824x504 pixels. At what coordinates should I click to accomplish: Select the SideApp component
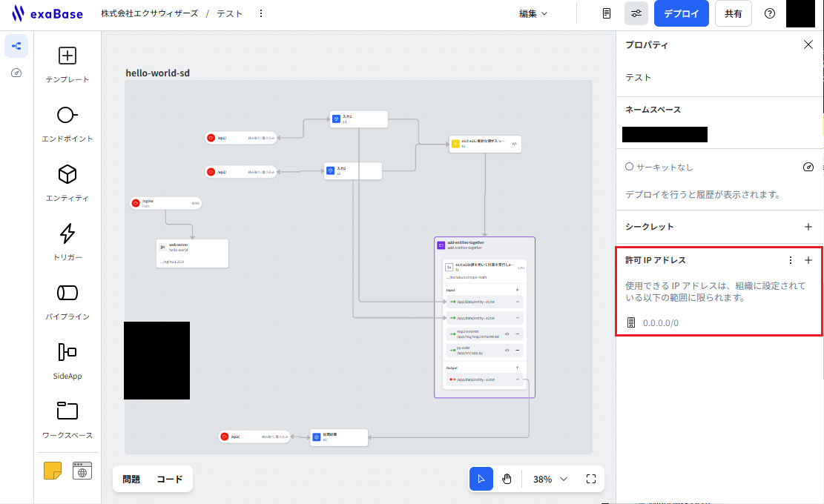pos(67,361)
